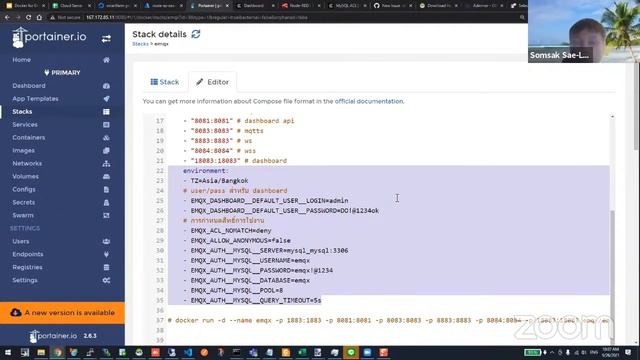Click the Registries database icon

(x=106, y=267)
